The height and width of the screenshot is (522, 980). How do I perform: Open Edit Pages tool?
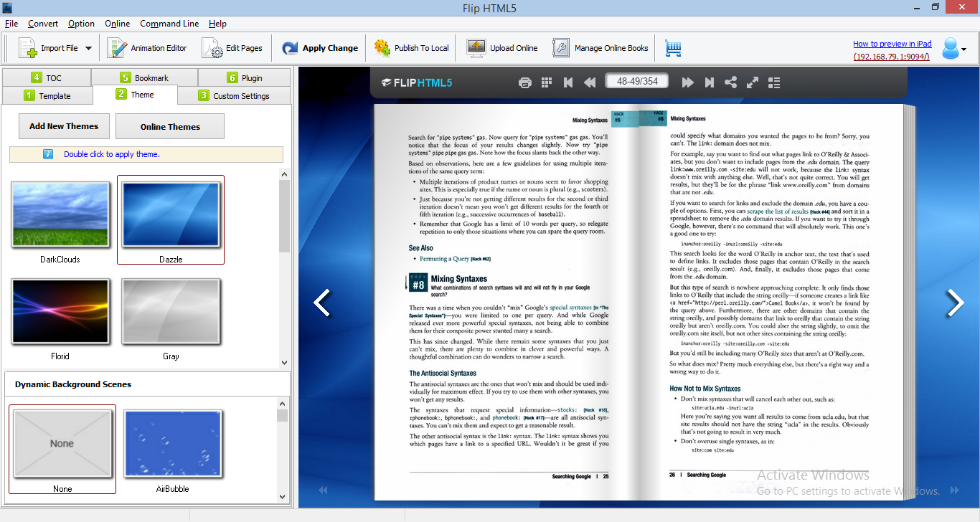pyautogui.click(x=232, y=48)
